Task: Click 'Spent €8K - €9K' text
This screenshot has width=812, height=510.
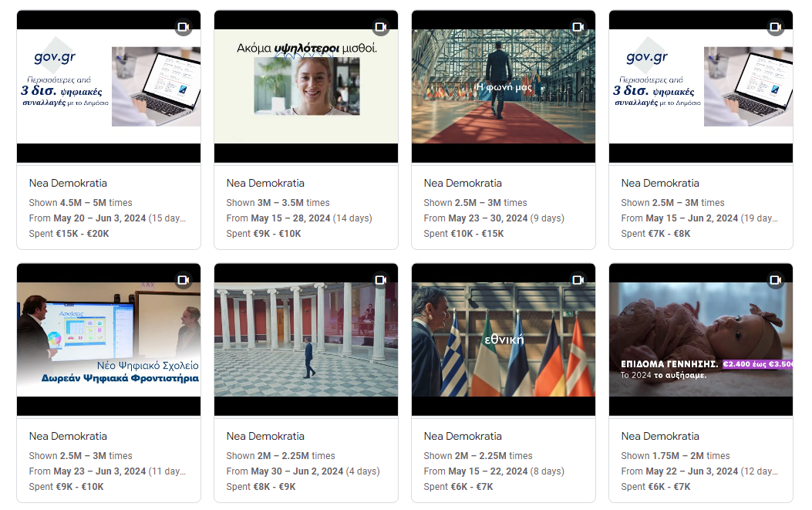Action: tap(261, 487)
